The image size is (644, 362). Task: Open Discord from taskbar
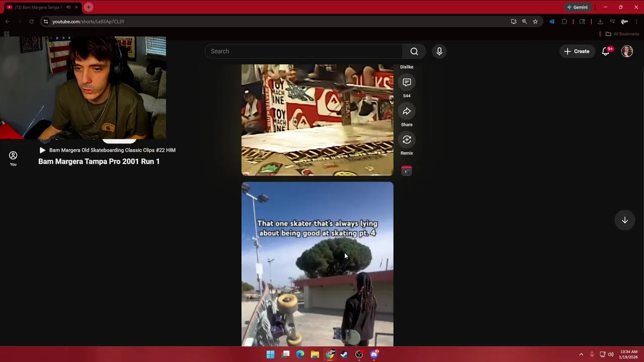coord(374,354)
